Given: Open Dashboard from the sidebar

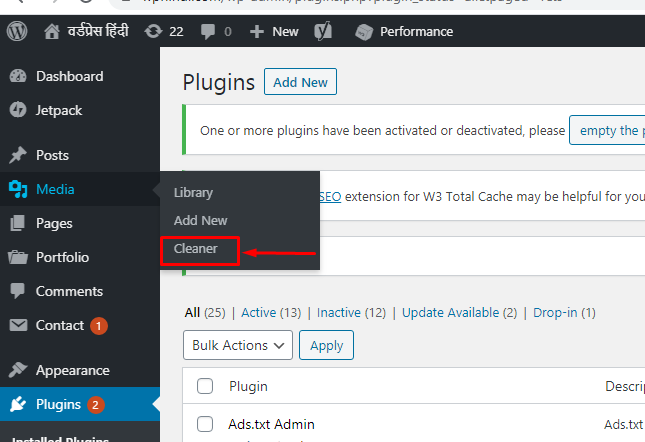Looking at the screenshot, I should pos(69,76).
